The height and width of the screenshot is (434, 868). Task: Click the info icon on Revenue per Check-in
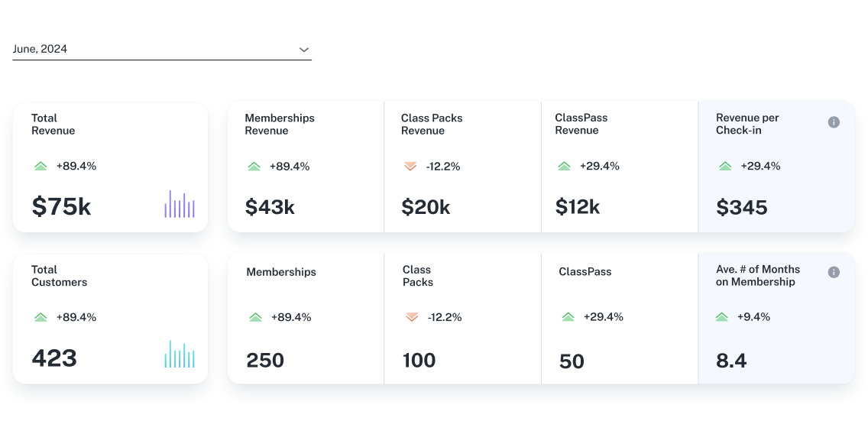pos(834,122)
